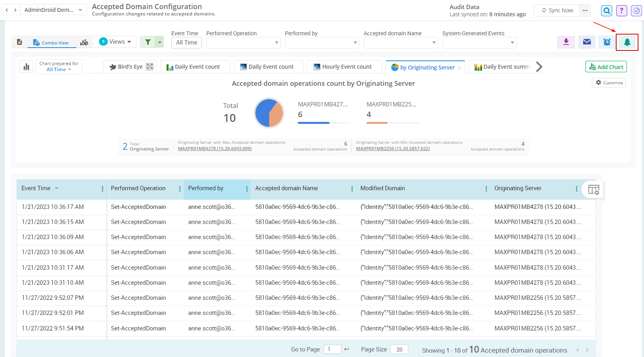
Task: Switch to Combo View
Action: [x=51, y=43]
